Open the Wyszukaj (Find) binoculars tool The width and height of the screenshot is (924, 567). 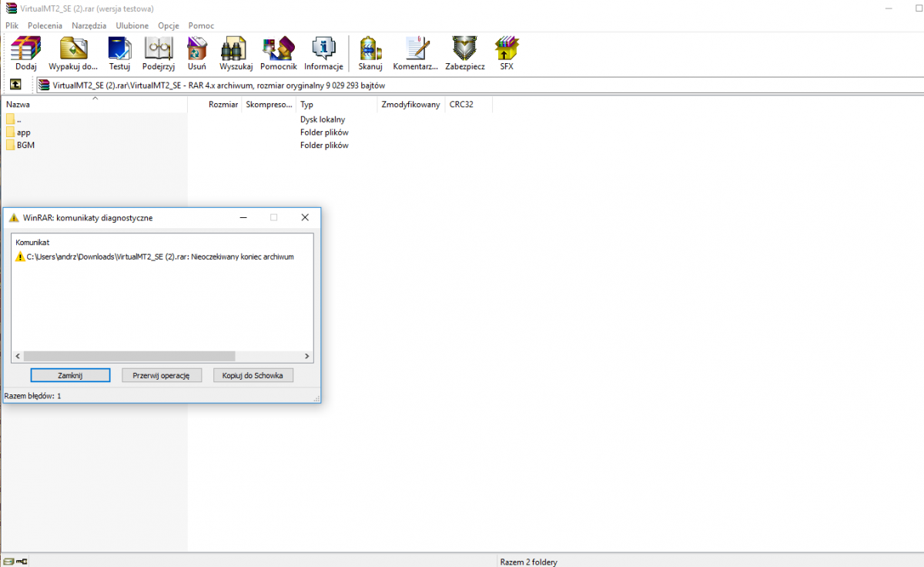point(233,49)
